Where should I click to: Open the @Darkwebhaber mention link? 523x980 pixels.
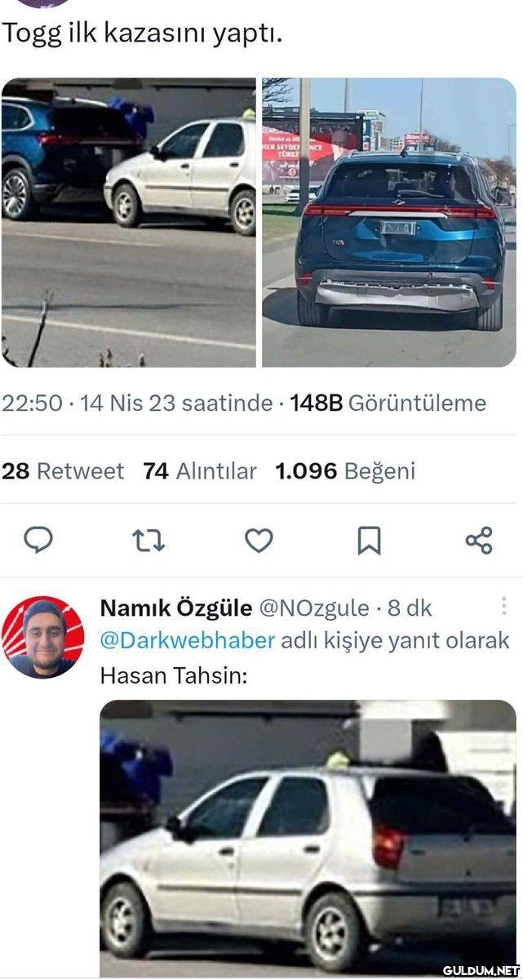(x=188, y=640)
